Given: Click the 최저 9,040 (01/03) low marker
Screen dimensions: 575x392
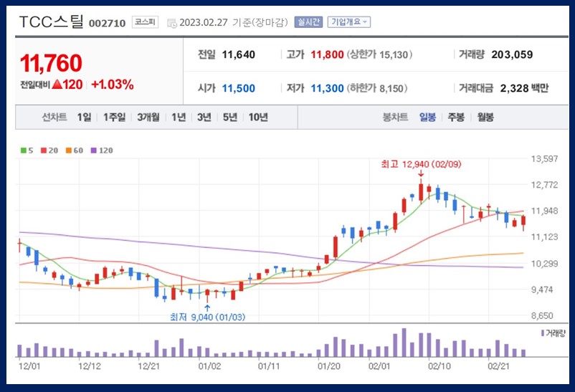Looking at the screenshot, I should coord(207,317).
